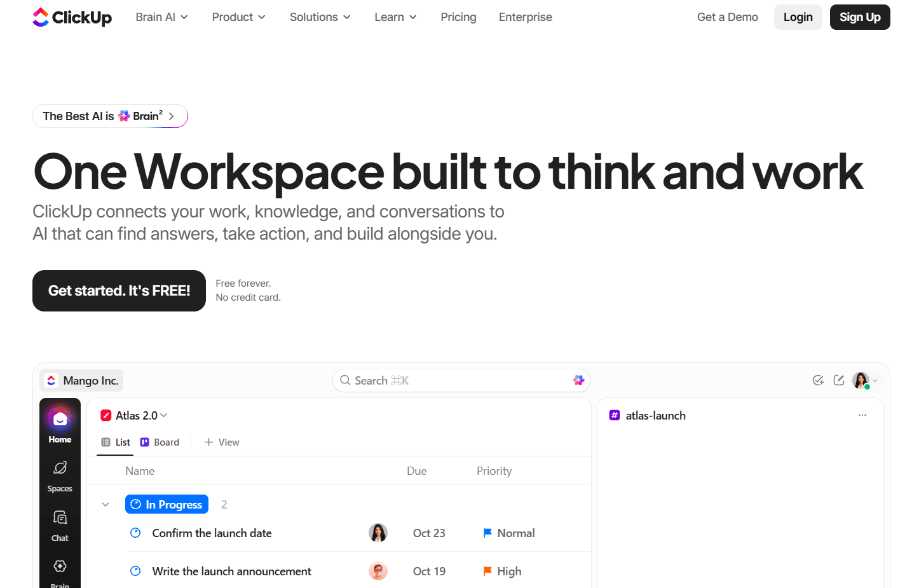919x588 pixels.
Task: Open Chat in the sidebar
Action: pyautogui.click(x=60, y=525)
